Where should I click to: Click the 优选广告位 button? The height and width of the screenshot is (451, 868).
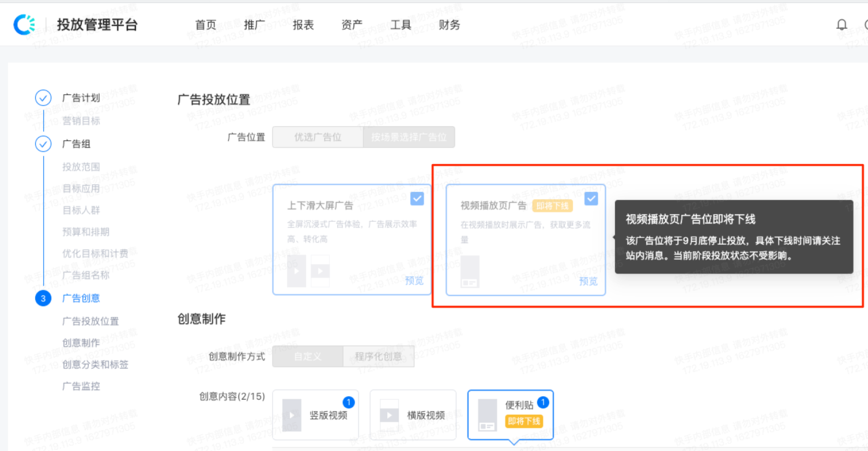(317, 137)
